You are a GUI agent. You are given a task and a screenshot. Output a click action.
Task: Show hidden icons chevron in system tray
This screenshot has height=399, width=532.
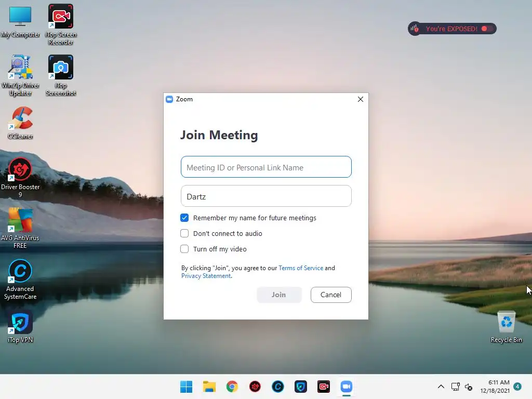click(441, 387)
